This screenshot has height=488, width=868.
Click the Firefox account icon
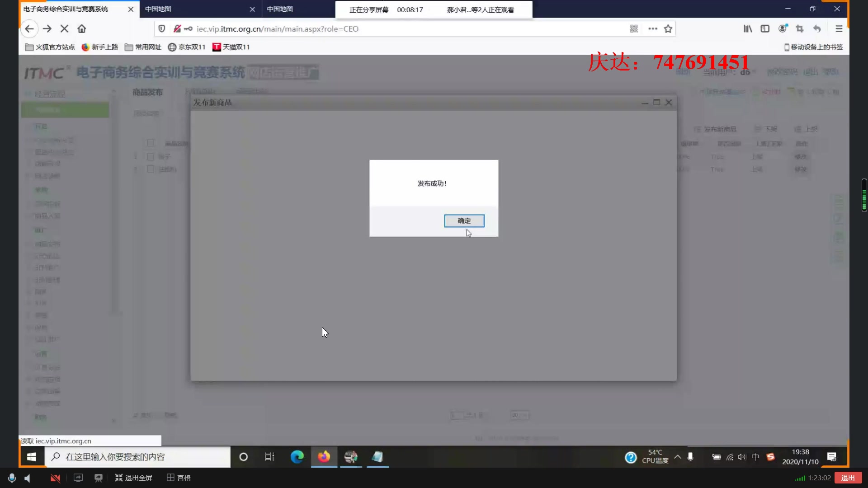click(x=783, y=28)
